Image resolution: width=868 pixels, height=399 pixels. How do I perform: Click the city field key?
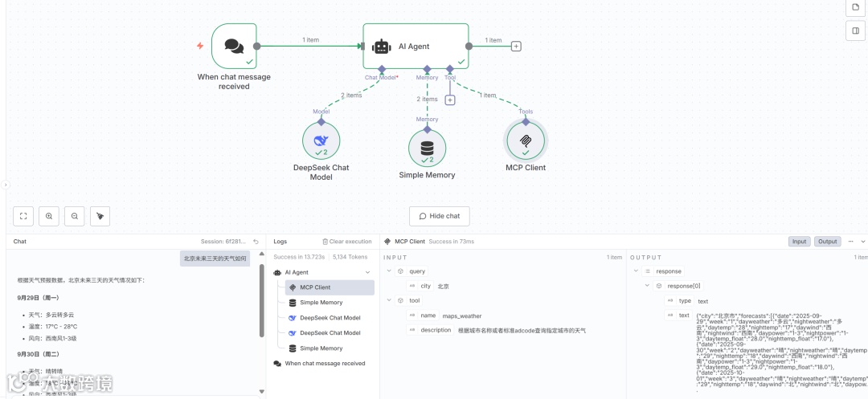click(425, 287)
